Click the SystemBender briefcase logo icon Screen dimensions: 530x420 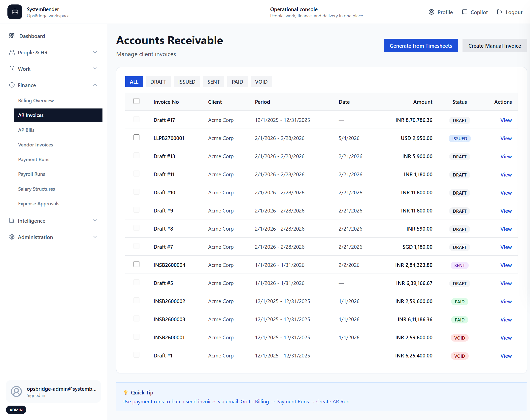[x=15, y=12]
